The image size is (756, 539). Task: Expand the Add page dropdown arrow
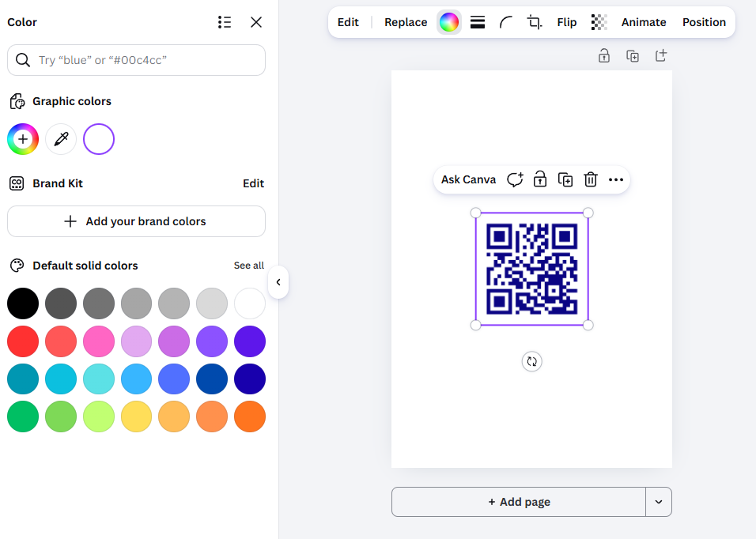[x=659, y=502]
